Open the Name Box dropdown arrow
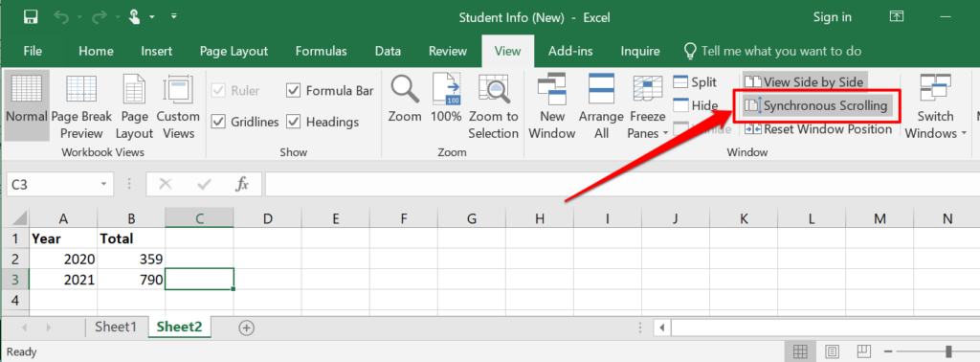 [x=103, y=185]
